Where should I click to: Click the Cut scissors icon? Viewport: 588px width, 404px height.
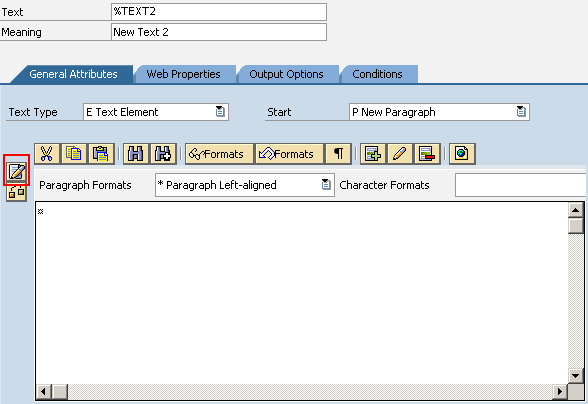(x=47, y=154)
